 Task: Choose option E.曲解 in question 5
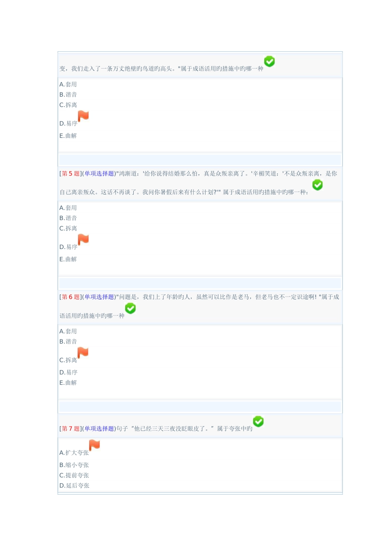pos(68,259)
